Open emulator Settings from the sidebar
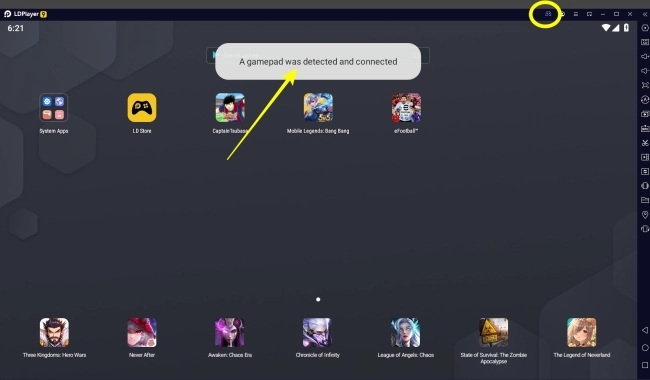This screenshot has height=380, width=650. coord(645,28)
